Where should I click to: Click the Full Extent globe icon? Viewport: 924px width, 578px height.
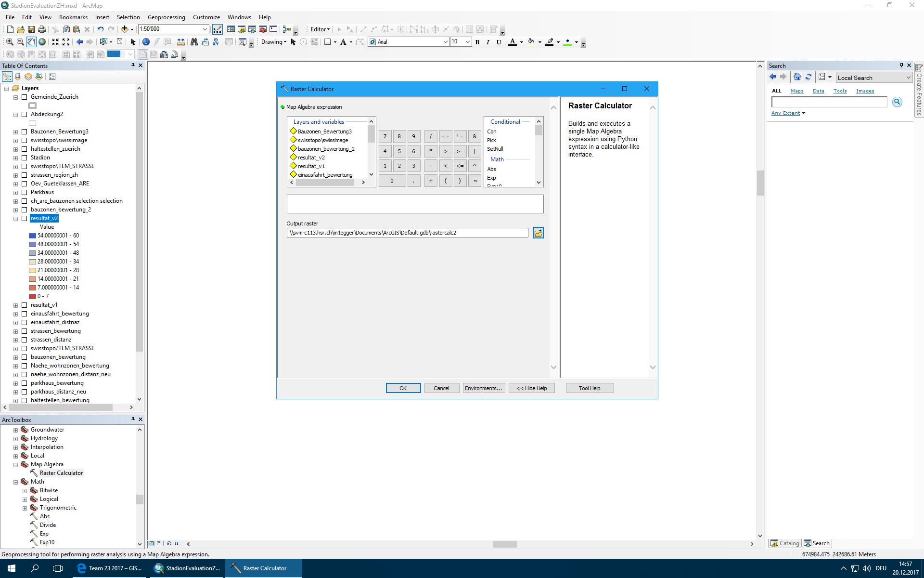point(42,42)
